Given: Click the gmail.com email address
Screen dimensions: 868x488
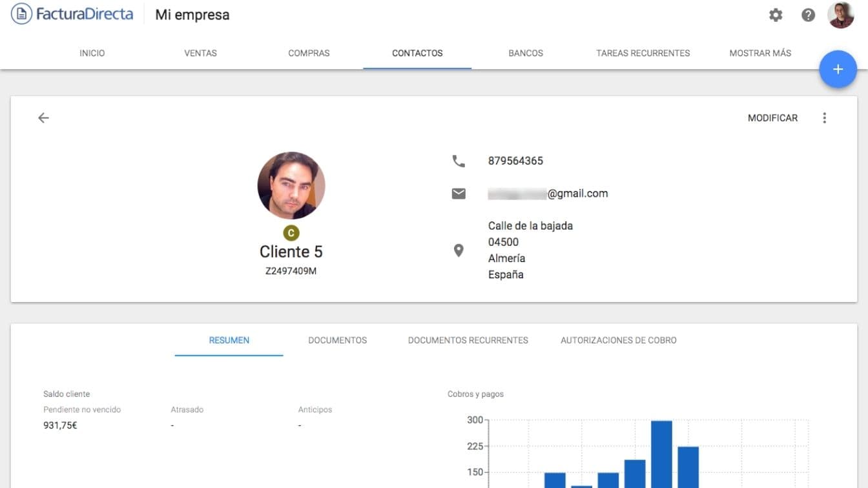Looking at the screenshot, I should 548,194.
